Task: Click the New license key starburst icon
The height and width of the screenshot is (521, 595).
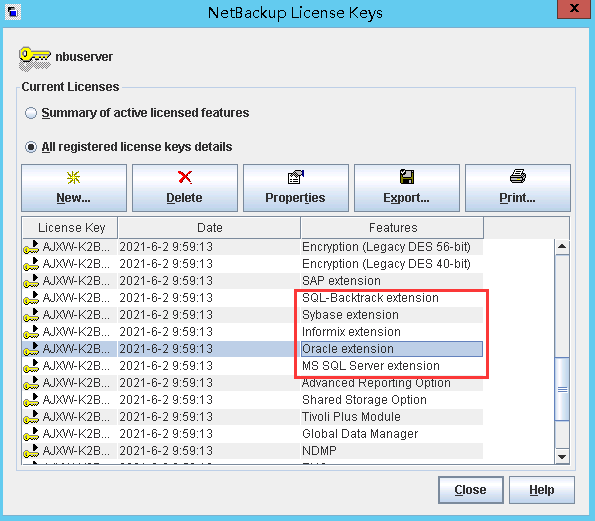Action: (73, 177)
